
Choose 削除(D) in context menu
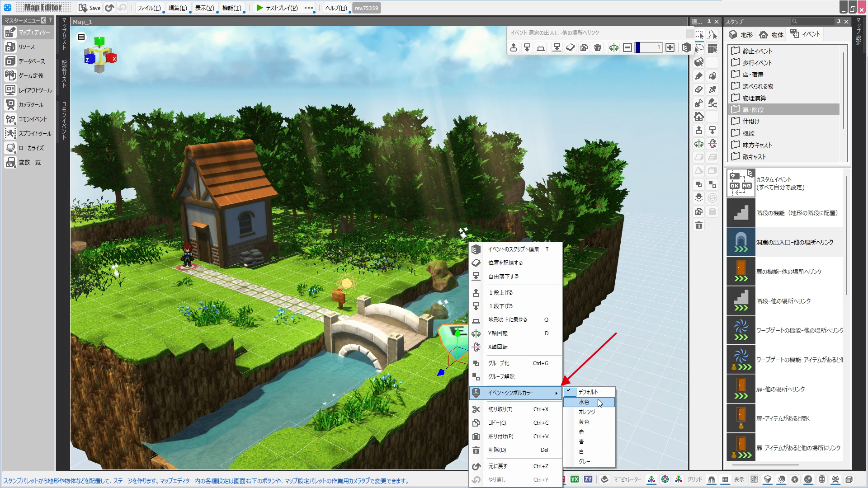(x=515, y=450)
